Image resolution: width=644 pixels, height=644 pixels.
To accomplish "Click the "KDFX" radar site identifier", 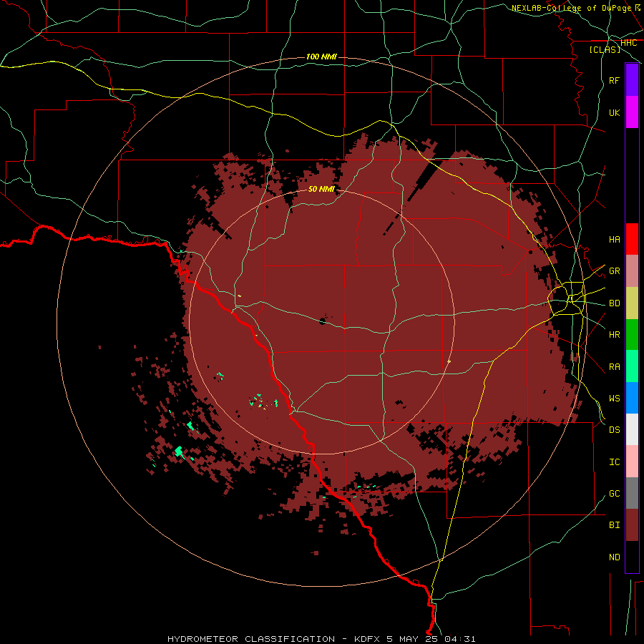I will tap(368, 639).
